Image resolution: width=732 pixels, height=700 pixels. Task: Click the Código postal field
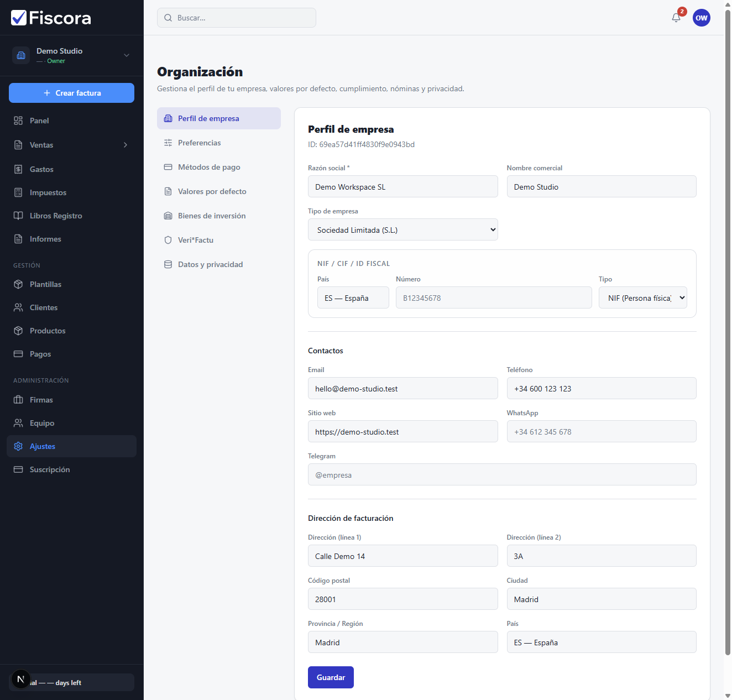pyautogui.click(x=402, y=599)
